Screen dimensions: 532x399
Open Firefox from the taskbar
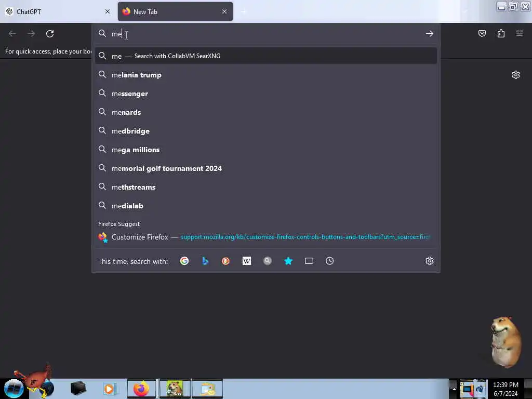[141, 389]
